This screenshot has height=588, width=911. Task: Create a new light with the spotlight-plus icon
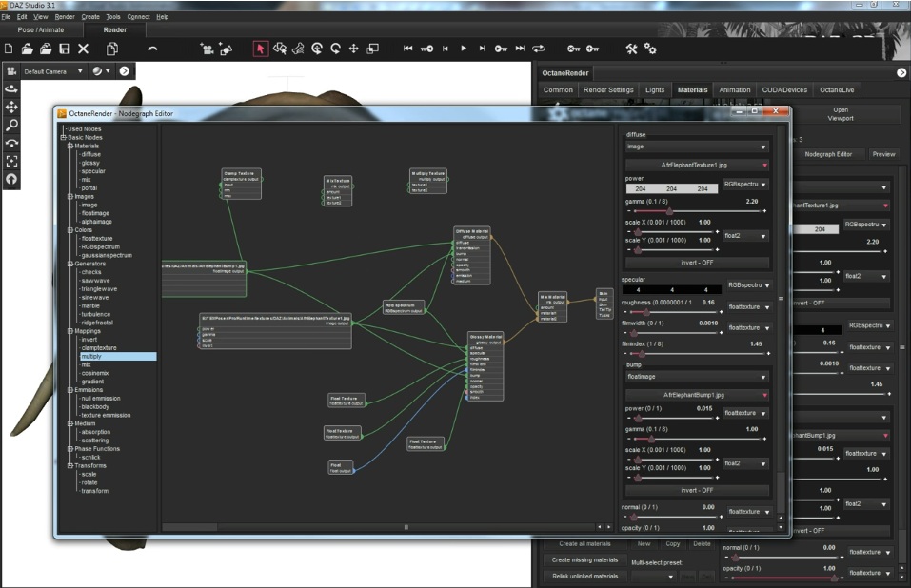point(226,49)
